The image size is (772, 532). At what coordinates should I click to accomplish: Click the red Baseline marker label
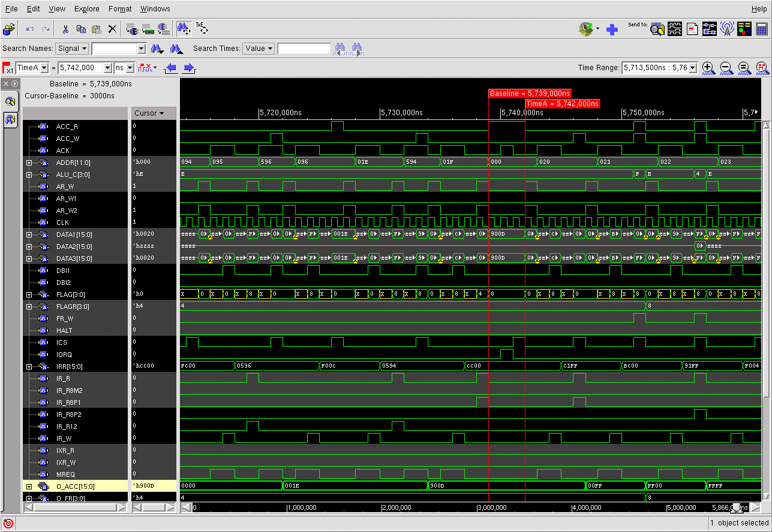(x=530, y=94)
